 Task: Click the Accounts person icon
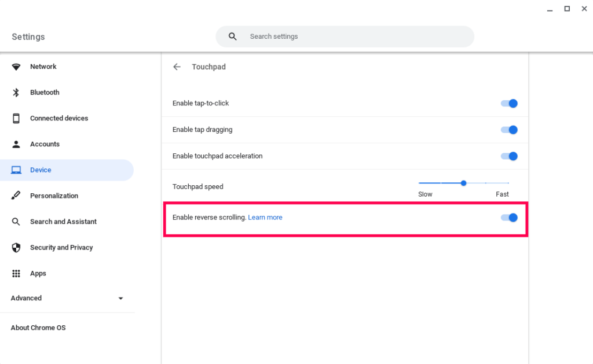pyautogui.click(x=16, y=144)
